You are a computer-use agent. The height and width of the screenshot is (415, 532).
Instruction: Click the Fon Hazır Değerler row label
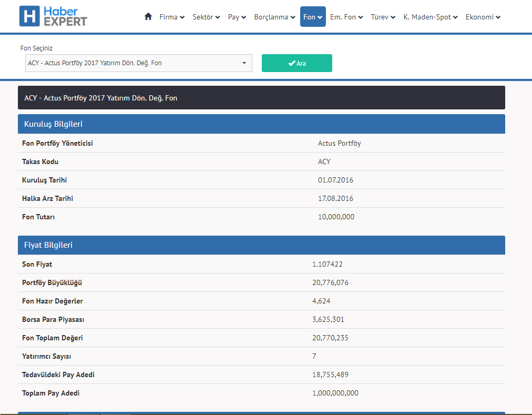(x=52, y=301)
